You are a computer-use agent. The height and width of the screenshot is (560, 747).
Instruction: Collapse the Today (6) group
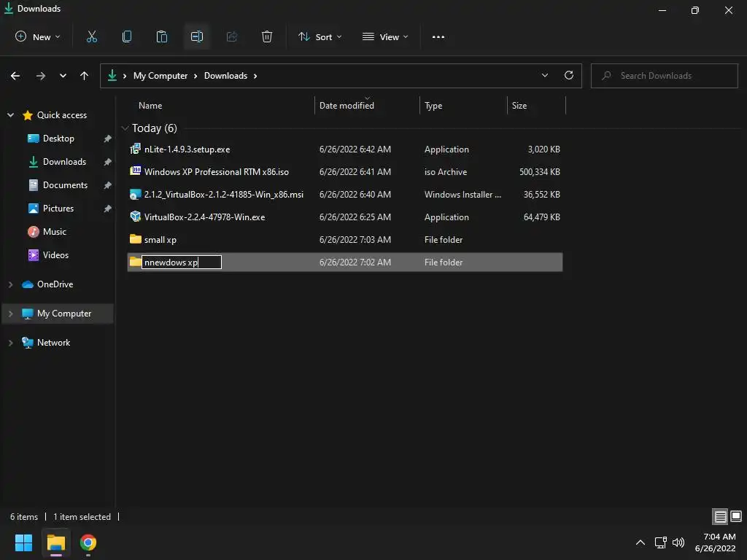point(125,128)
